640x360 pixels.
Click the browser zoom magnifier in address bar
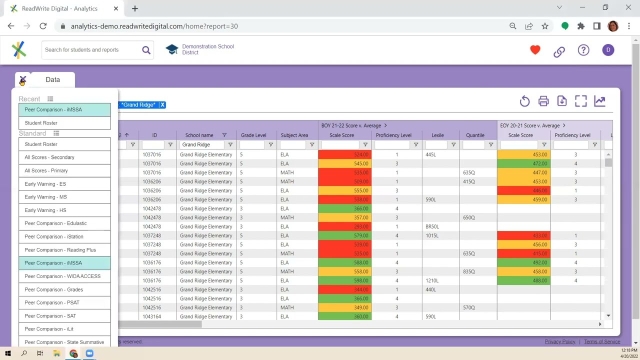point(513,26)
